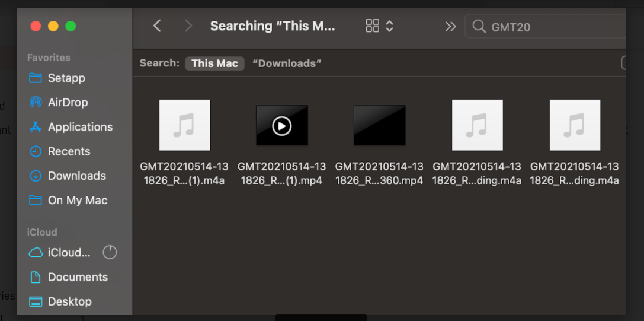Open the icon view switcher dropdown
Viewport: 644px width, 321px height.
click(379, 26)
